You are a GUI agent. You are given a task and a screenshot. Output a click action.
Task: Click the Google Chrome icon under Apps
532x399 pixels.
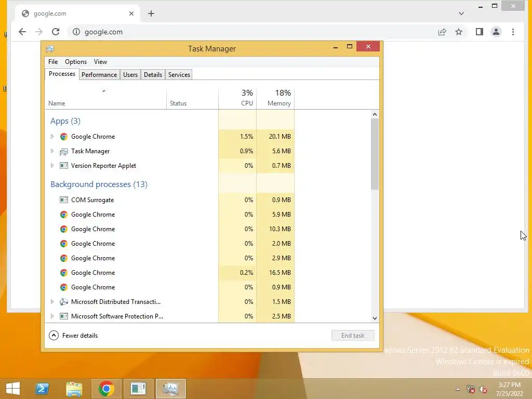[x=64, y=137]
